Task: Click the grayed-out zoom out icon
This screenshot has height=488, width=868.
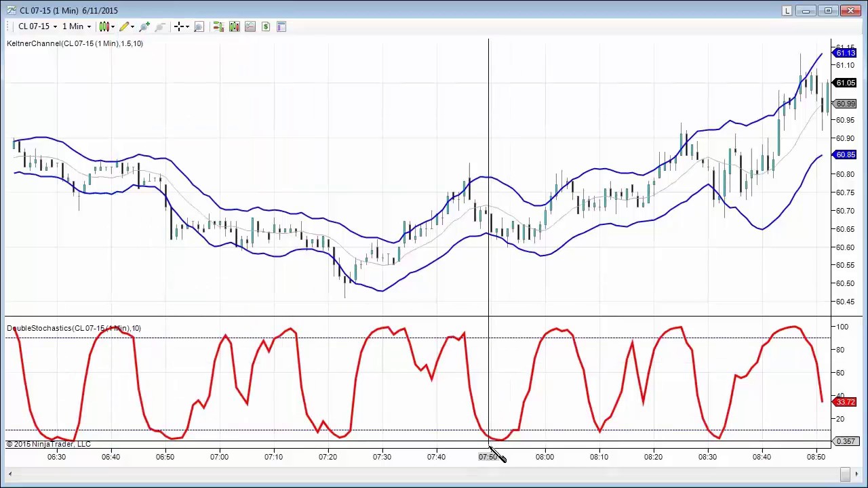Action: [x=160, y=26]
